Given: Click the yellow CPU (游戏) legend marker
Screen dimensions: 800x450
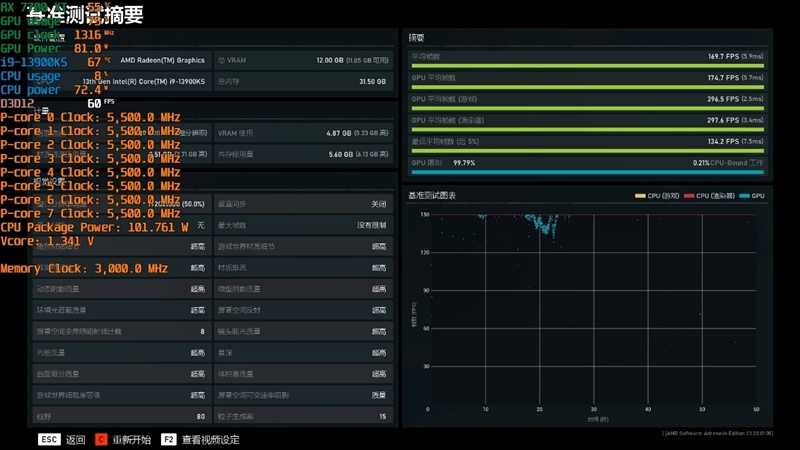Looking at the screenshot, I should pos(641,196).
